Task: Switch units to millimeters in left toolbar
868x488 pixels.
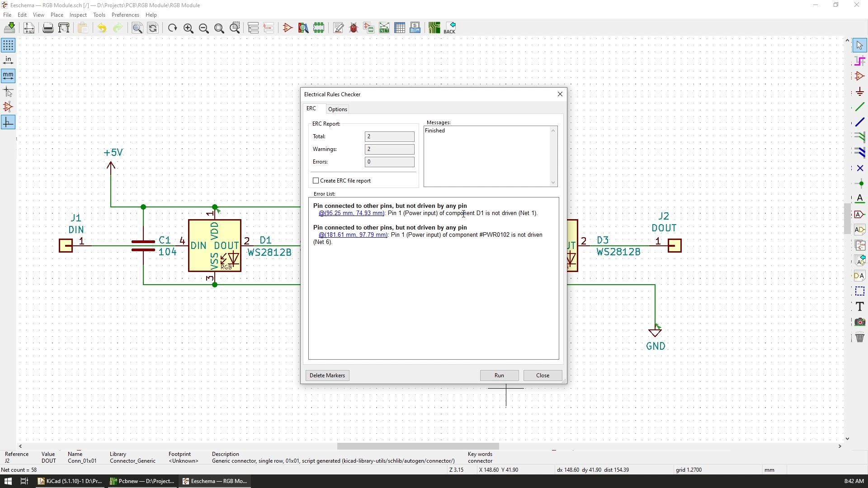Action: coord(8,75)
